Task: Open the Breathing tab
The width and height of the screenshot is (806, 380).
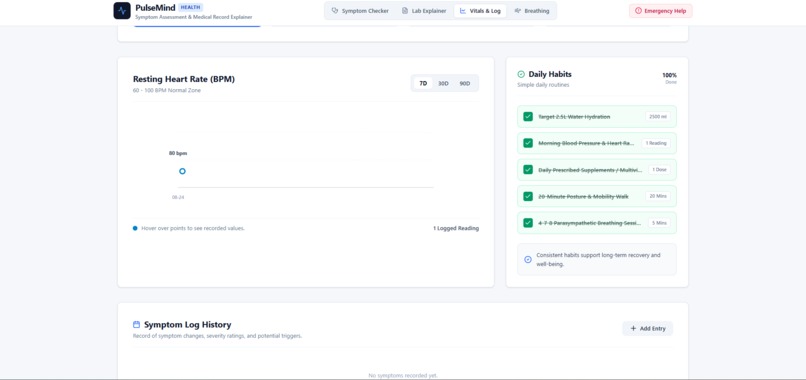Action: tap(532, 11)
